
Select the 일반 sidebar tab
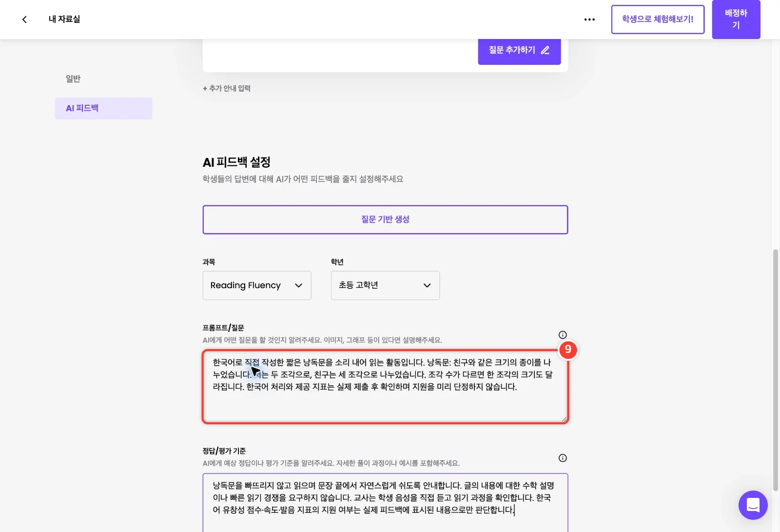[x=73, y=79]
